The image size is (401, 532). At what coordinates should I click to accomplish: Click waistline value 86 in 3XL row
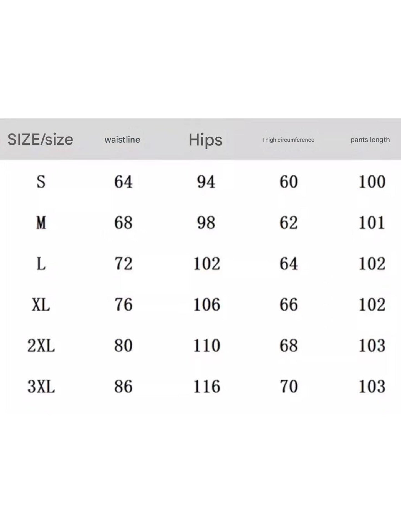123,387
